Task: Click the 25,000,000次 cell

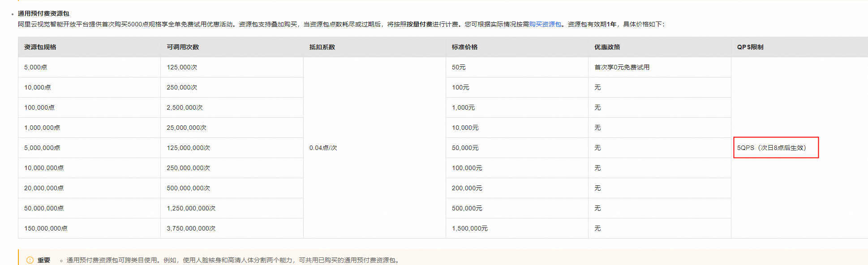Action: pyautogui.click(x=232, y=128)
